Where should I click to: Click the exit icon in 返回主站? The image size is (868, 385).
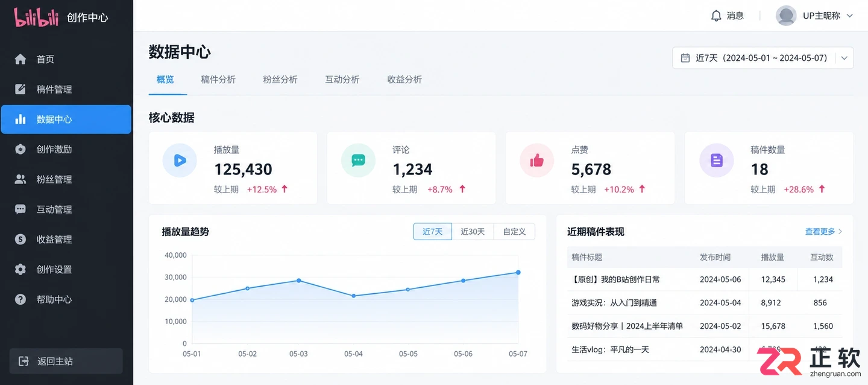[24, 361]
